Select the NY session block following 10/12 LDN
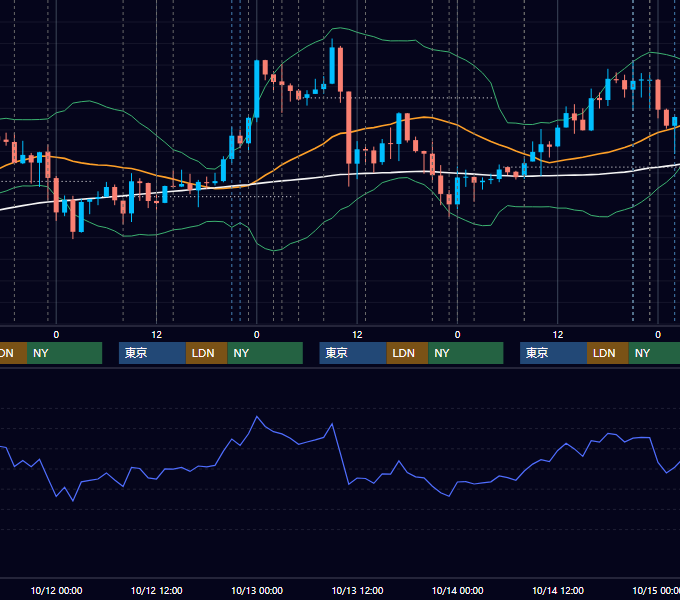This screenshot has height=600, width=680. pyautogui.click(x=265, y=353)
